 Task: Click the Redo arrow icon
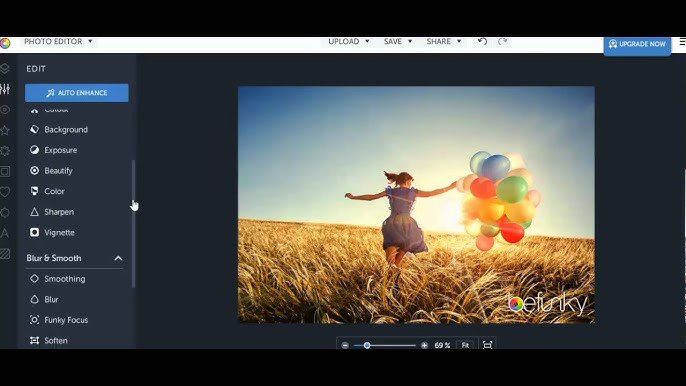pyautogui.click(x=502, y=42)
